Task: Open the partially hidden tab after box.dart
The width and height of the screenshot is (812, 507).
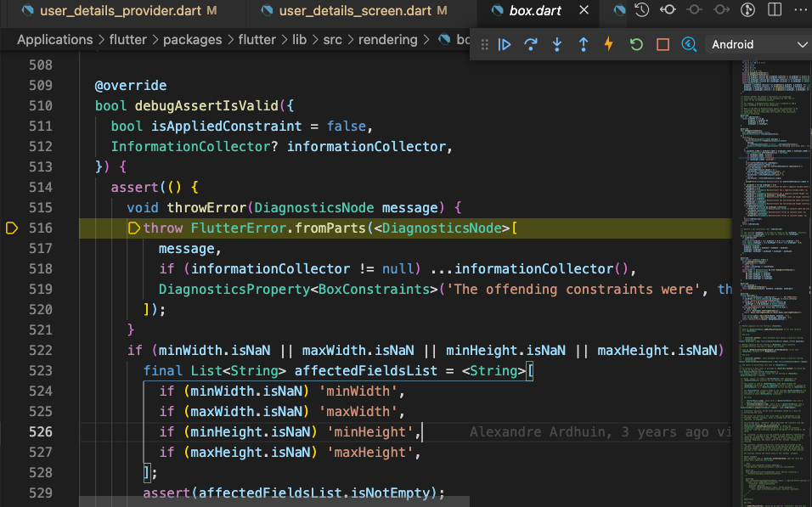Action: click(619, 10)
